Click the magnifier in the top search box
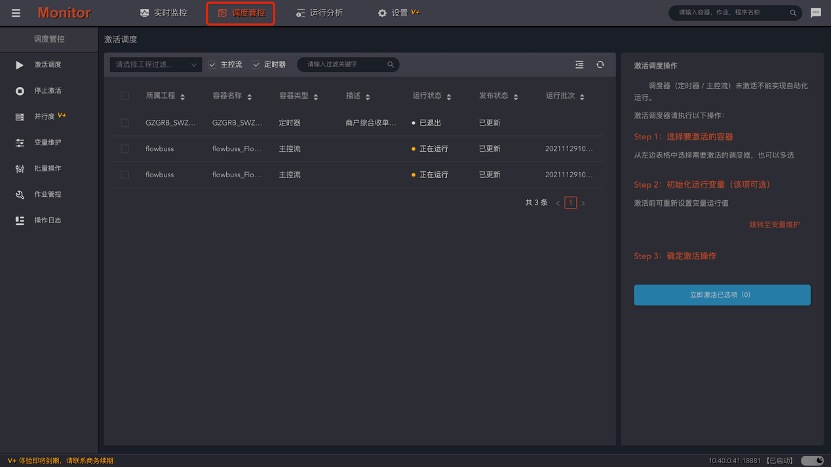Image resolution: width=832 pixels, height=468 pixels. click(x=793, y=13)
